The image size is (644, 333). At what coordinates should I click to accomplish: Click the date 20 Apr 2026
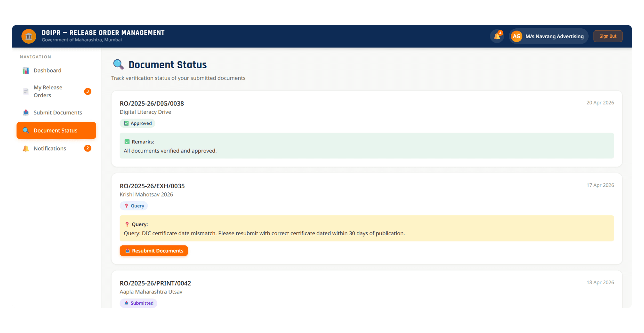click(x=600, y=103)
